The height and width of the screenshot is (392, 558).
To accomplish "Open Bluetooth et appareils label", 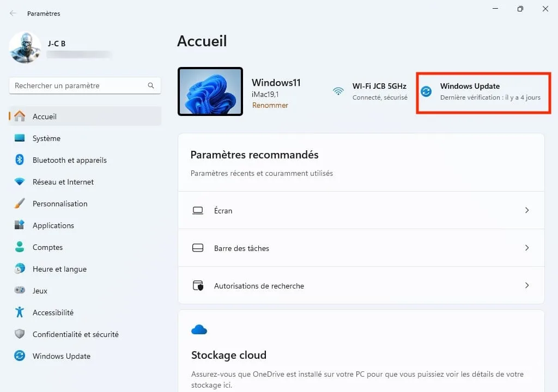I will point(69,160).
